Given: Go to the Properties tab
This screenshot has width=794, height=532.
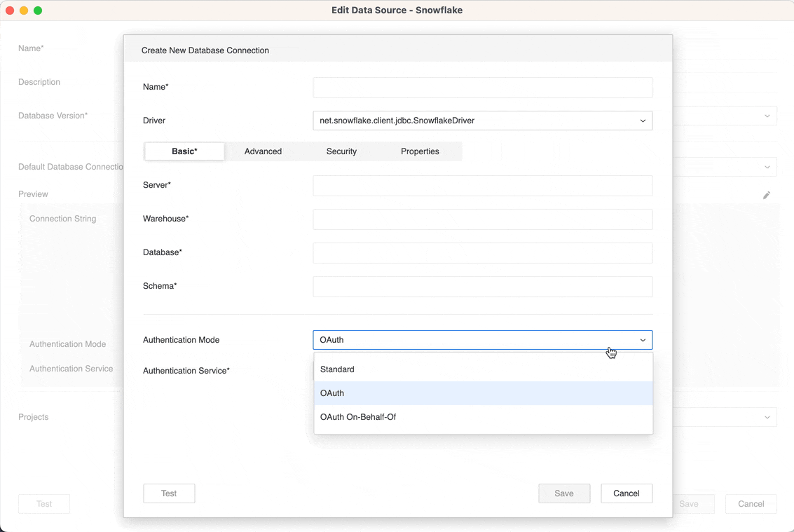Looking at the screenshot, I should click(420, 151).
